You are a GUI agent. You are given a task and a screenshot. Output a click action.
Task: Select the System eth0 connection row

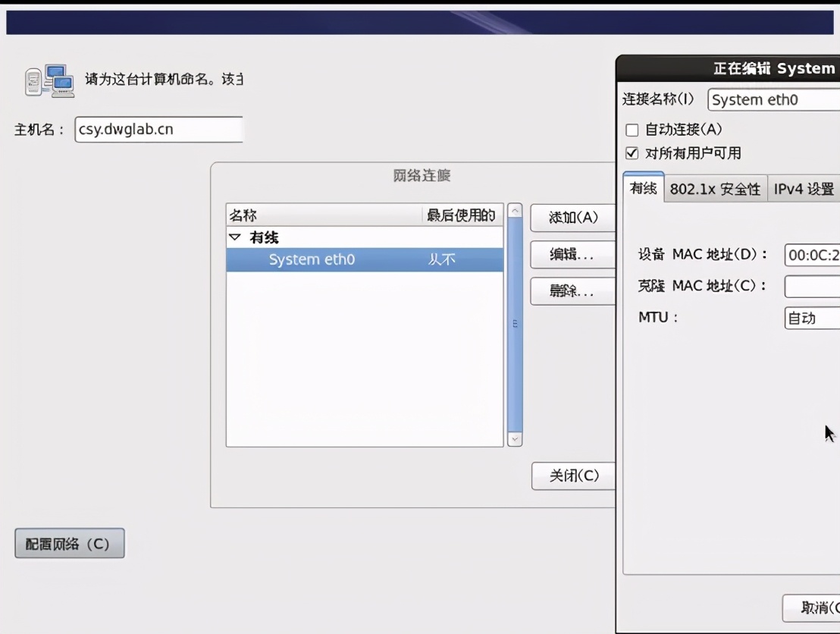[x=365, y=259]
